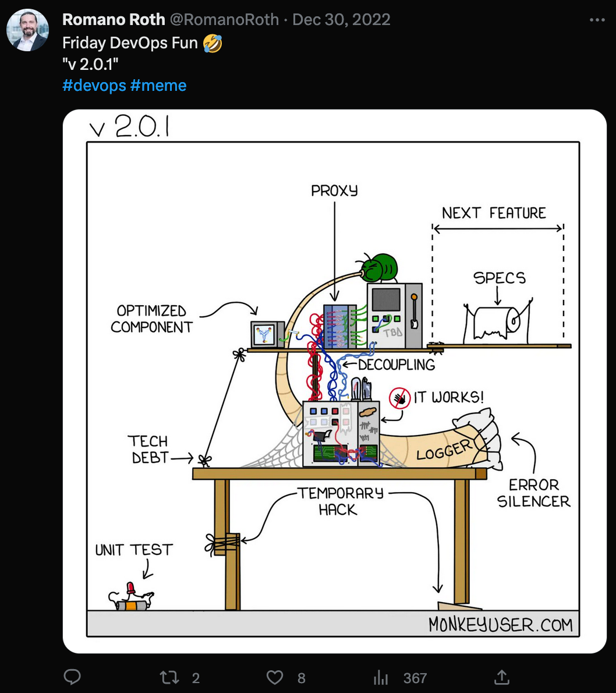Image resolution: width=616 pixels, height=693 pixels.
Task: Click the retweet arrows icon
Action: 169,677
